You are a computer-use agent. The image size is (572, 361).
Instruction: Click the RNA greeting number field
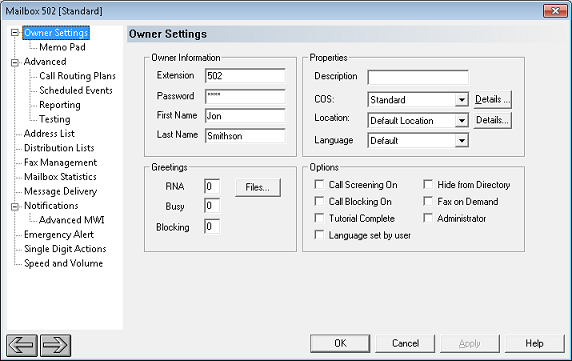point(212,187)
